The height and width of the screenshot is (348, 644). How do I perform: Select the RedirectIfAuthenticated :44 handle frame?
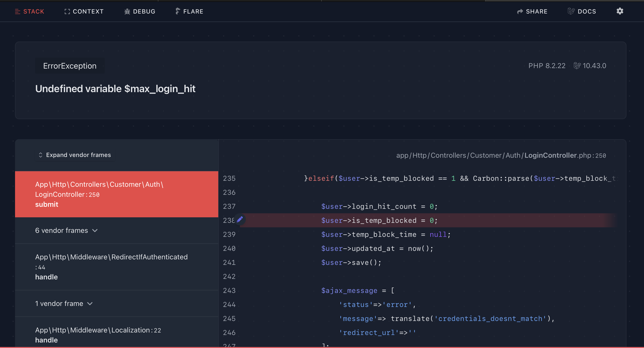pyautogui.click(x=117, y=267)
